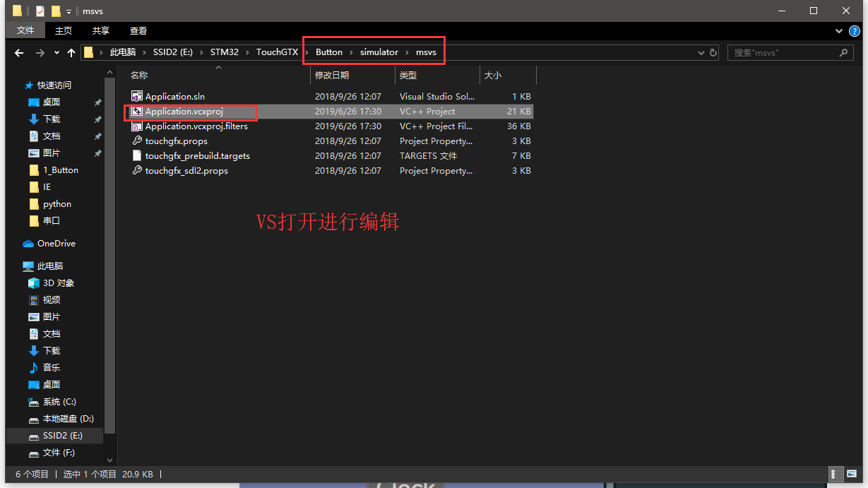Open recent locations dropdown chevron
The height and width of the screenshot is (488, 868).
(57, 53)
